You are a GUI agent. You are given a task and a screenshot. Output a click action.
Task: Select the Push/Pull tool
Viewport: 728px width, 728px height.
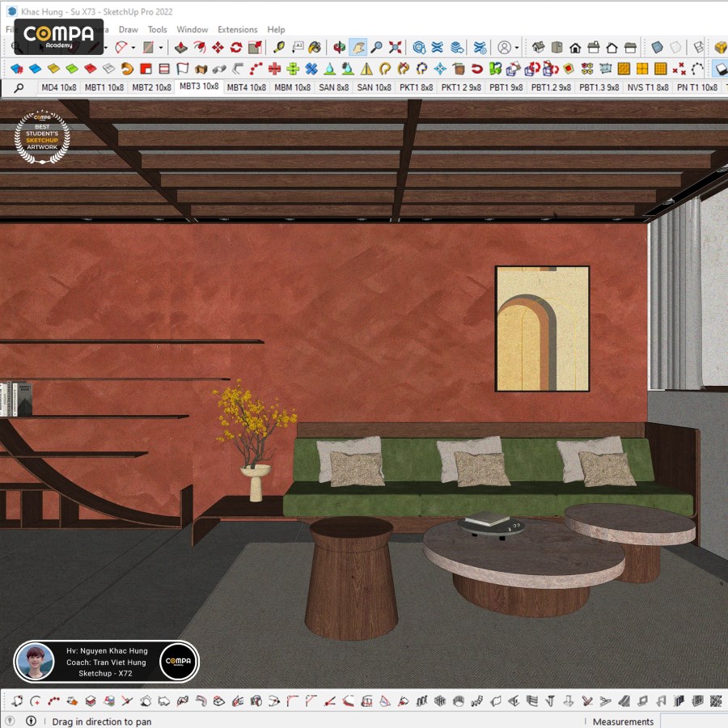click(181, 48)
